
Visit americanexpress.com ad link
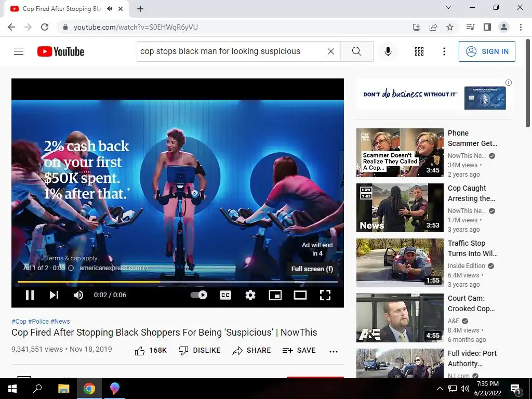(113, 268)
